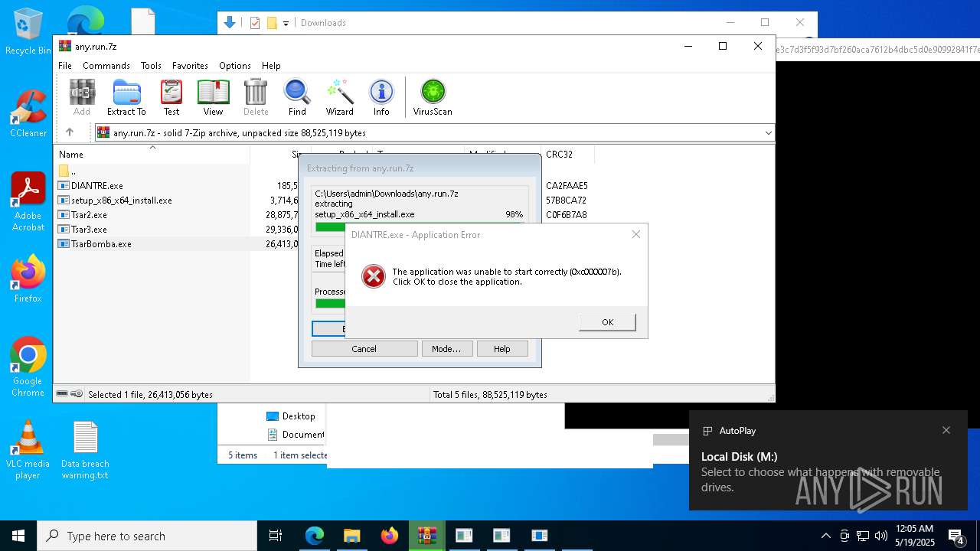Viewport: 980px width, 551px height.
Task: Click the Add toolbar icon in WinRAR
Action: [x=82, y=97]
